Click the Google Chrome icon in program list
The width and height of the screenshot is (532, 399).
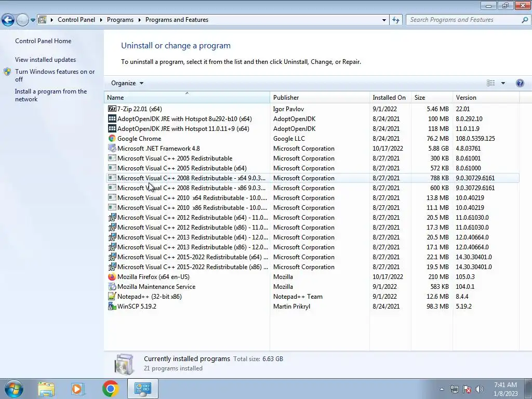[x=112, y=138]
